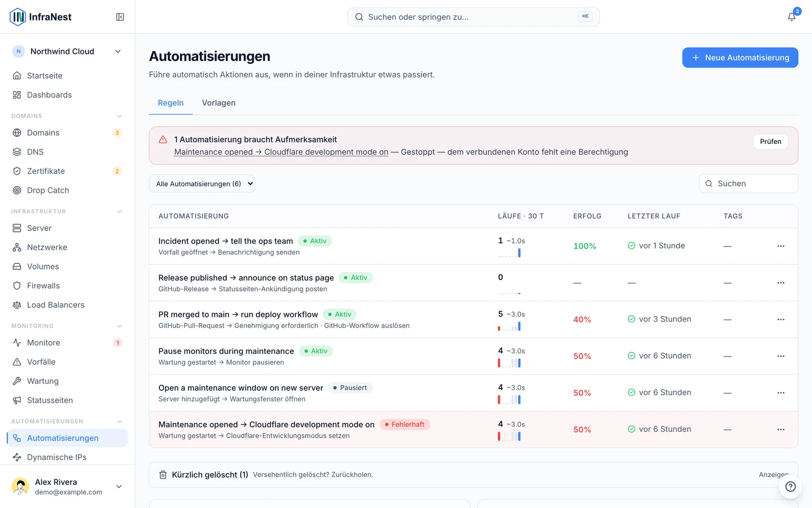This screenshot has height=508, width=812.
Task: Click the Drop Catch target icon
Action: pos(17,190)
